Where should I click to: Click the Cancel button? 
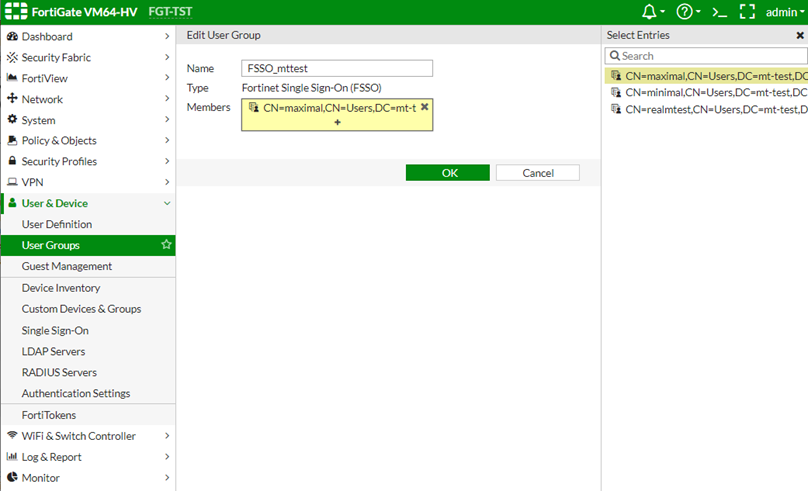[538, 173]
